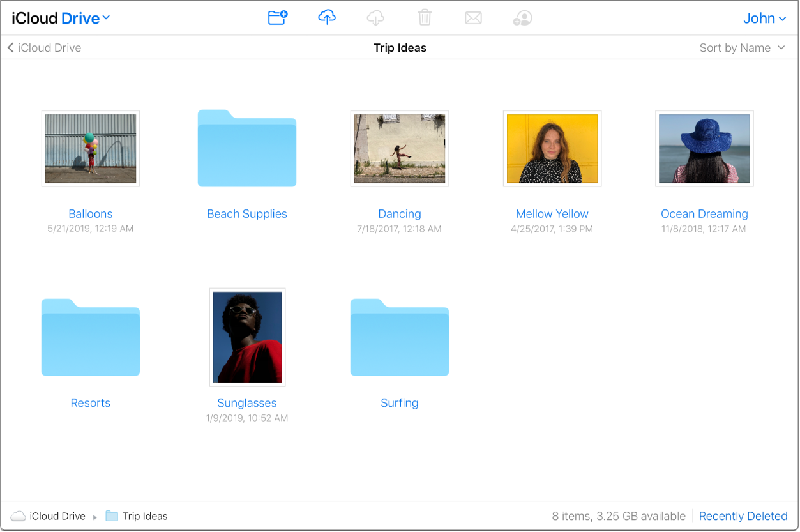Open the Surfing folder icon
The image size is (800, 532).
click(x=400, y=338)
